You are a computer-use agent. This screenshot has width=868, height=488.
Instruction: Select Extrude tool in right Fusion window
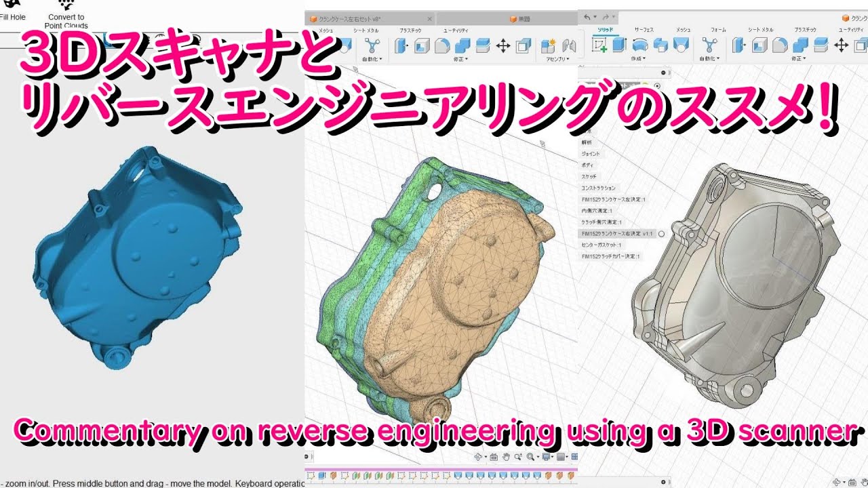(619, 45)
